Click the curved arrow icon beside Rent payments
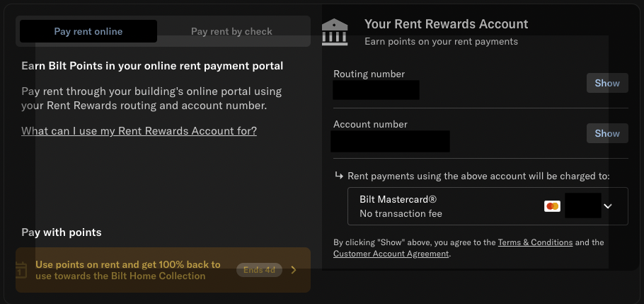 [339, 176]
